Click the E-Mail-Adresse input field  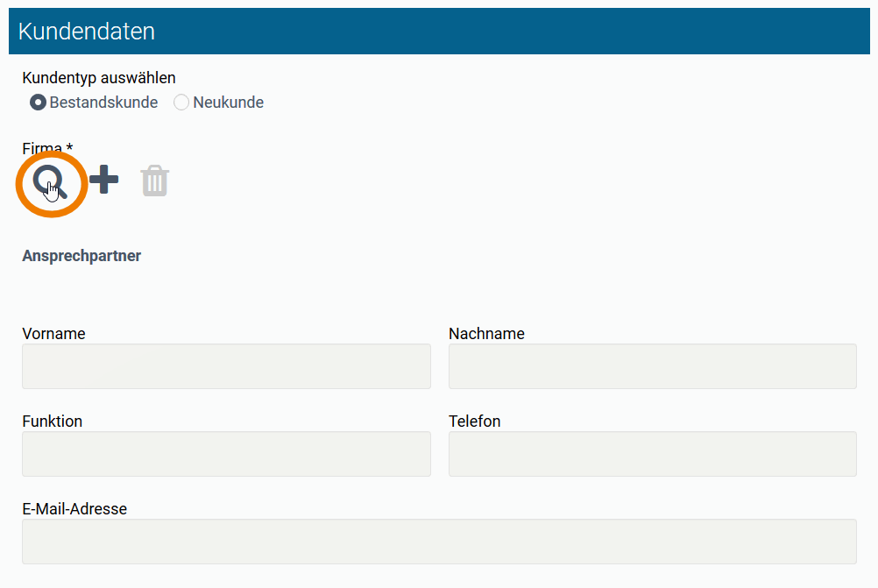pyautogui.click(x=439, y=542)
